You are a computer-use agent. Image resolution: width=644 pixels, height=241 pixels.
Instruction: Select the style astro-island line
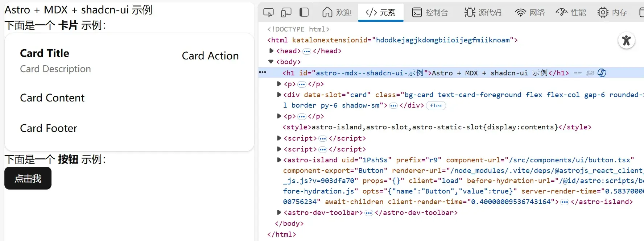click(x=437, y=127)
